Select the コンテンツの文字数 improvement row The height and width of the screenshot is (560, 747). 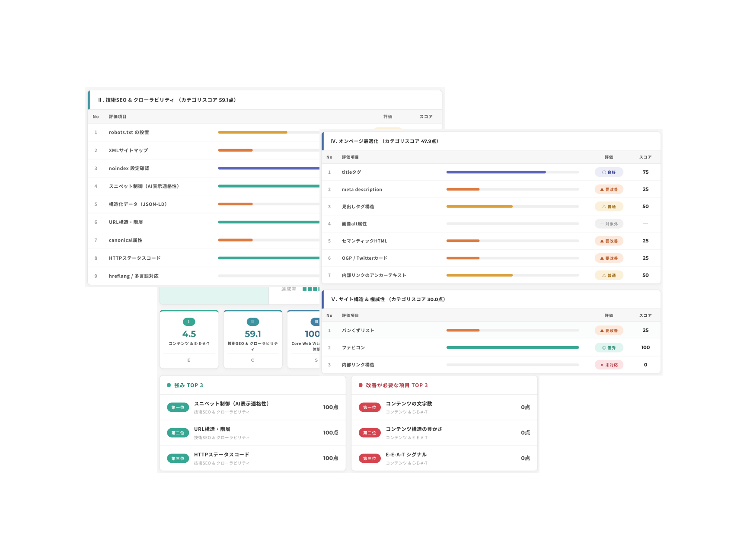pos(444,407)
